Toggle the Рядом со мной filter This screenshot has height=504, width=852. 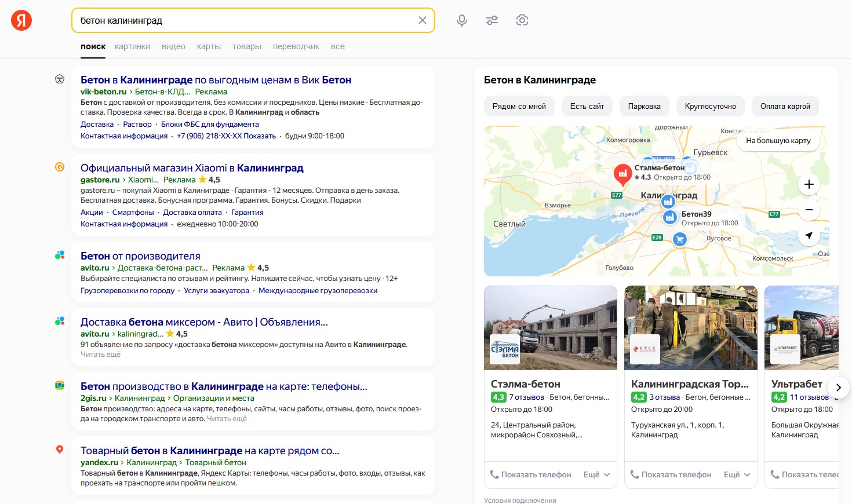coord(519,106)
